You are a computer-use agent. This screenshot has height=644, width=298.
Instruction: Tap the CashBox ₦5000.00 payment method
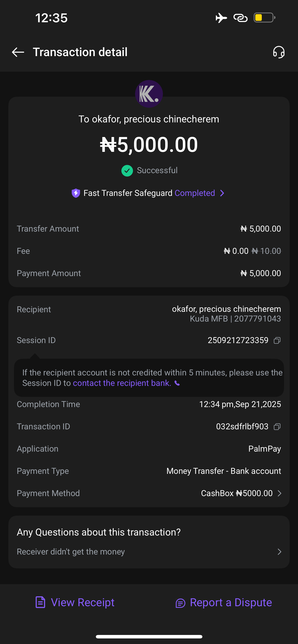(x=236, y=493)
